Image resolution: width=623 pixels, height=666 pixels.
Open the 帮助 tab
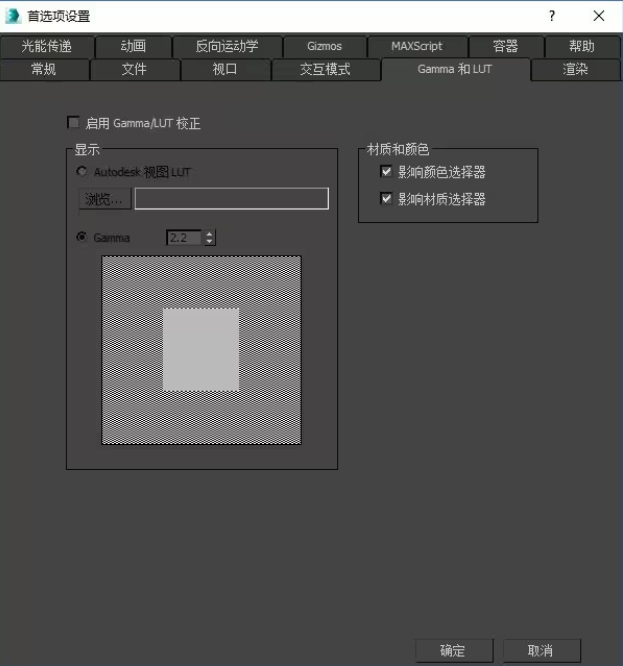point(582,46)
